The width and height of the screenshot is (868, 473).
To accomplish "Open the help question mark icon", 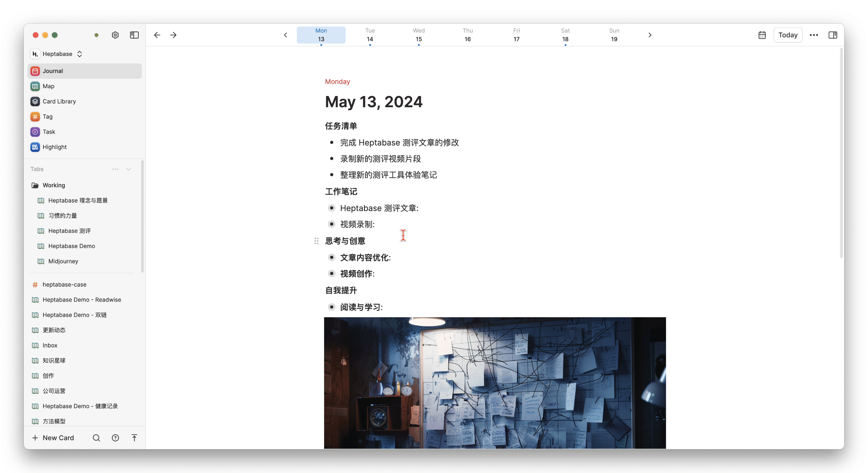I will (x=115, y=438).
